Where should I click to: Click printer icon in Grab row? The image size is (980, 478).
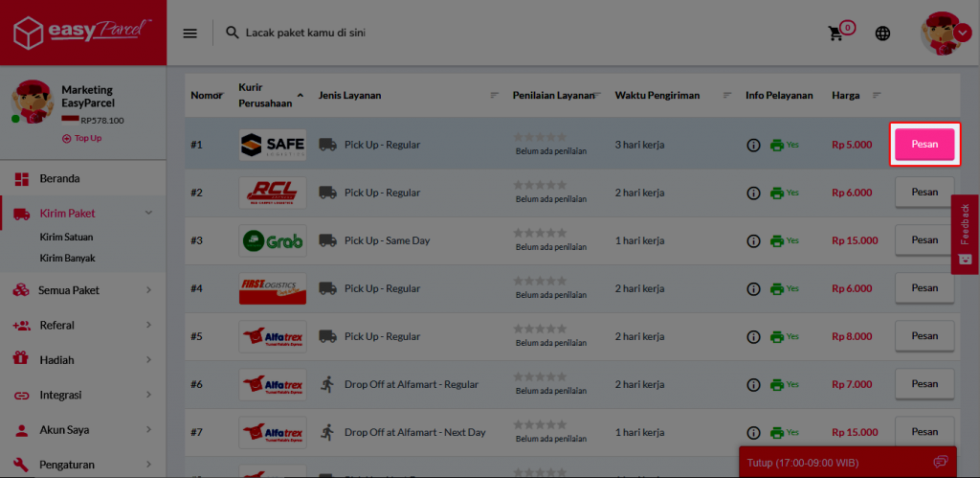pyautogui.click(x=777, y=240)
